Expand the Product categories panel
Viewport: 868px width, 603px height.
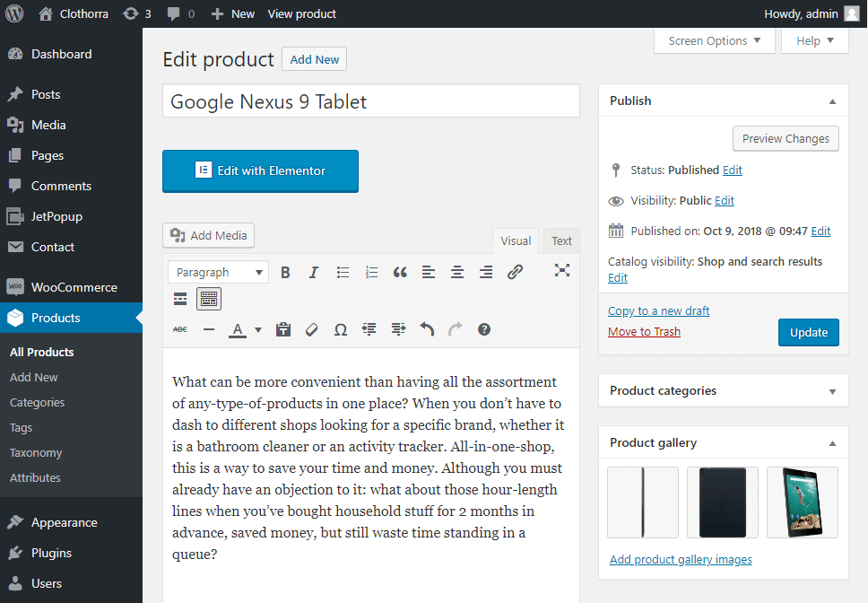point(832,391)
